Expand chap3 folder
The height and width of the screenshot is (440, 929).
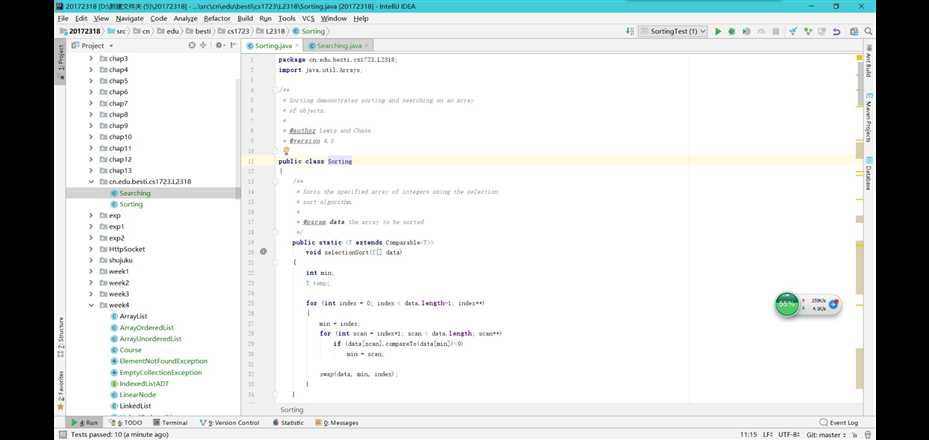(x=91, y=59)
